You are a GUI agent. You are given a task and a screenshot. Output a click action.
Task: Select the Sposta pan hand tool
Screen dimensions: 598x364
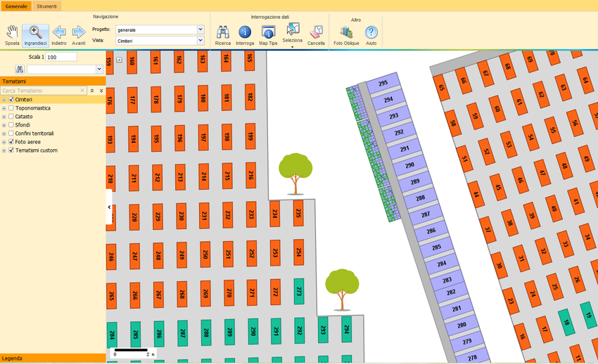coord(12,35)
